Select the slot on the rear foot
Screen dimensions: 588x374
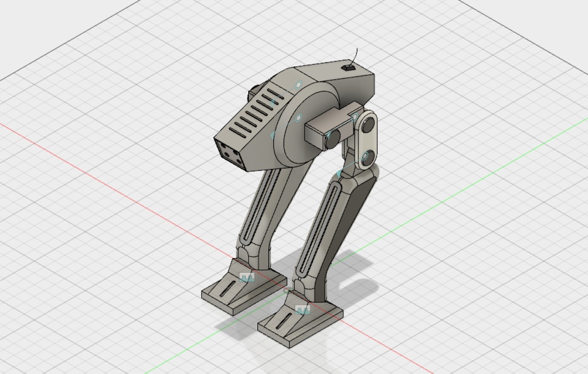(x=228, y=289)
